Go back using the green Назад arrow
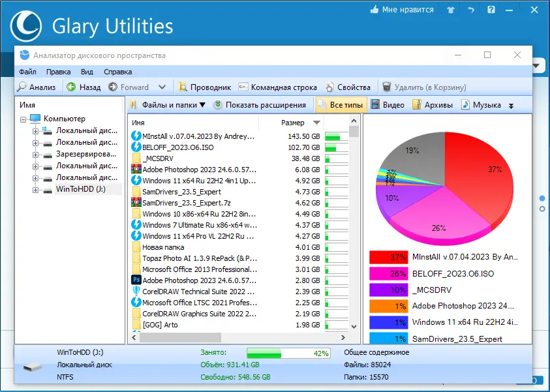The height and width of the screenshot is (392, 550). (x=71, y=87)
